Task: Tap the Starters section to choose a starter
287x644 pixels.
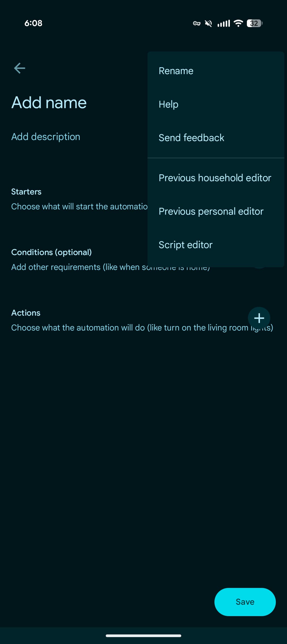Action: click(x=26, y=192)
